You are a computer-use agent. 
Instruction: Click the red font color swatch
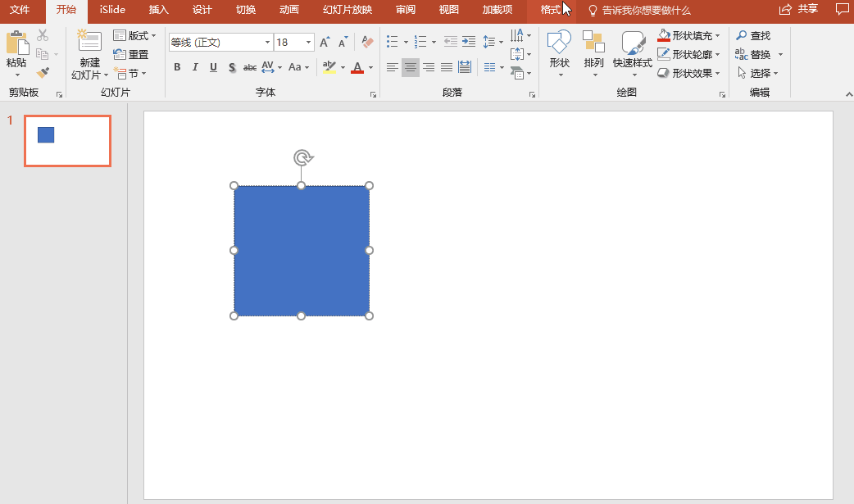357,67
